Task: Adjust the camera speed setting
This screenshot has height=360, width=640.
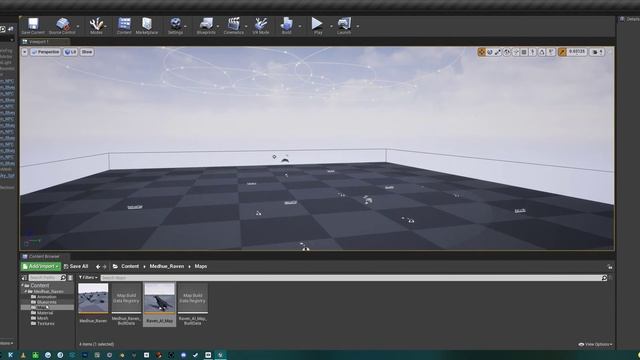Action: coord(597,52)
